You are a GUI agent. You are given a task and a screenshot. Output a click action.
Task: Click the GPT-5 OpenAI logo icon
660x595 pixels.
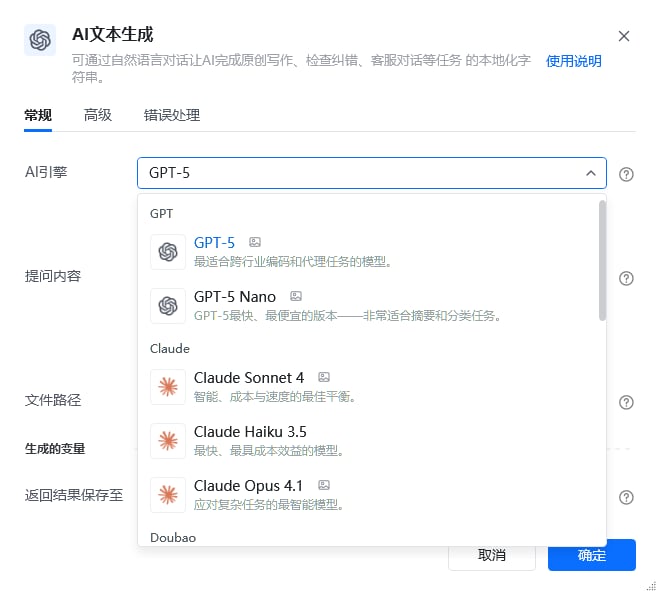(x=168, y=252)
